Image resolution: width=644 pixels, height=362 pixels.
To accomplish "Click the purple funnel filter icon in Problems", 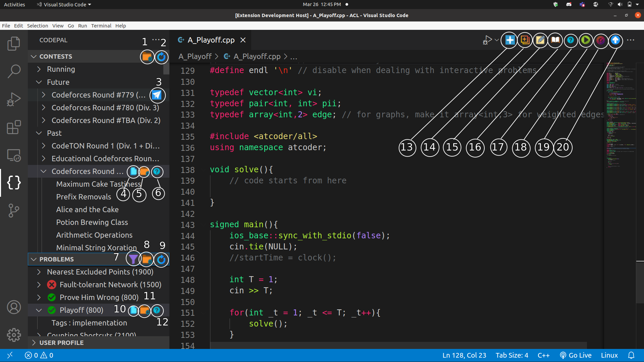I will (x=133, y=259).
